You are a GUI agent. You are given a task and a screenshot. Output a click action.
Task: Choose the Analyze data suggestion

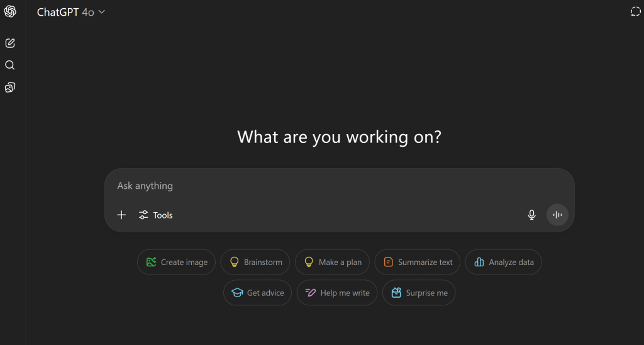[x=504, y=262]
